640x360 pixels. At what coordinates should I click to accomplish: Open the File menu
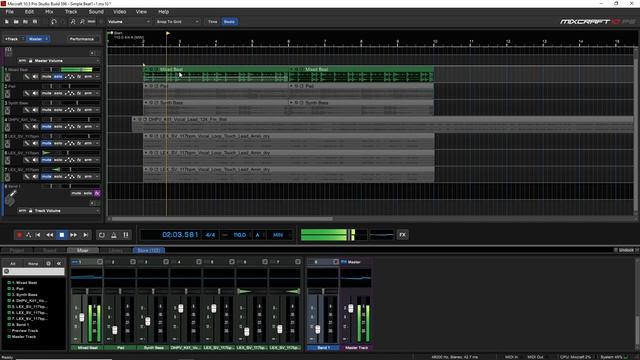pyautogui.click(x=9, y=12)
